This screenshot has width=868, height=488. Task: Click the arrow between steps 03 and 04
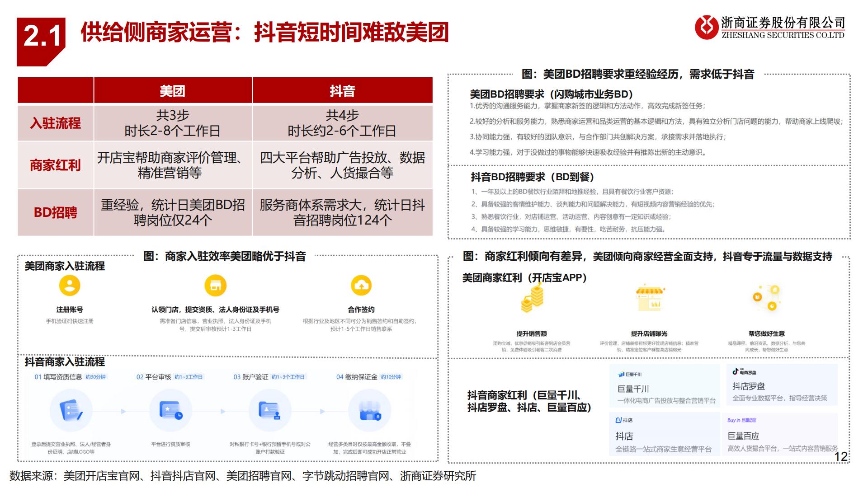click(x=322, y=412)
